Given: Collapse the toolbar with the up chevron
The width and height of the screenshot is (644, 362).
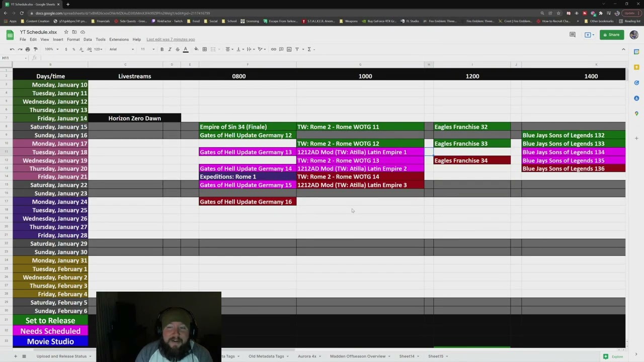Looking at the screenshot, I should [623, 49].
